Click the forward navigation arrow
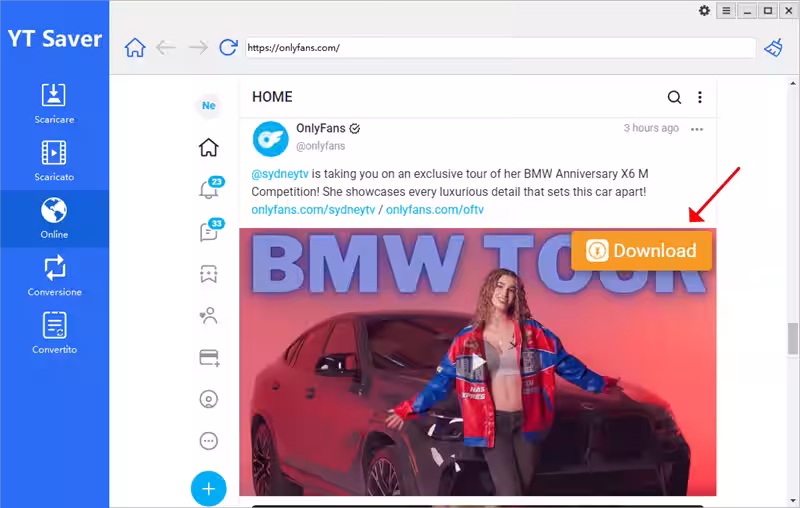The image size is (800, 508). (x=198, y=47)
